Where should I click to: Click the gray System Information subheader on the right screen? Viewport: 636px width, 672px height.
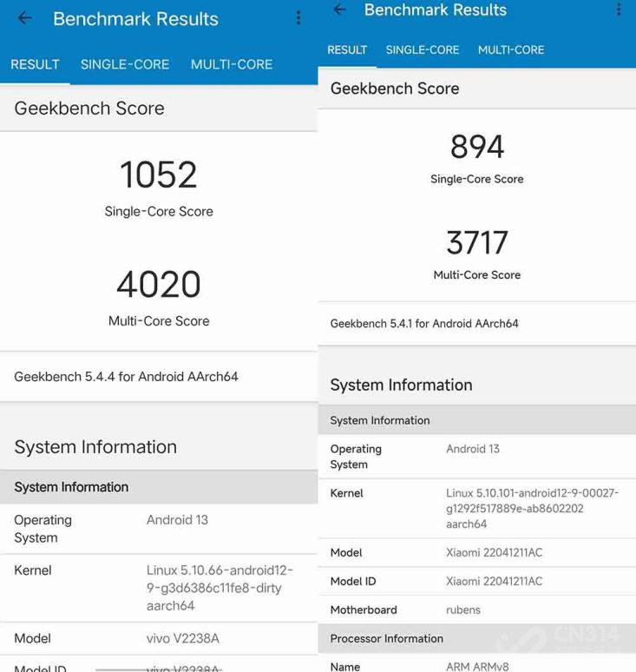tap(380, 421)
